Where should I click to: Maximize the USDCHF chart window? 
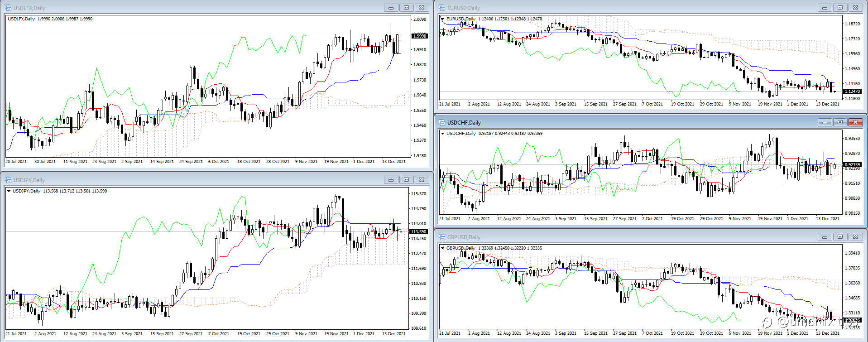point(840,122)
